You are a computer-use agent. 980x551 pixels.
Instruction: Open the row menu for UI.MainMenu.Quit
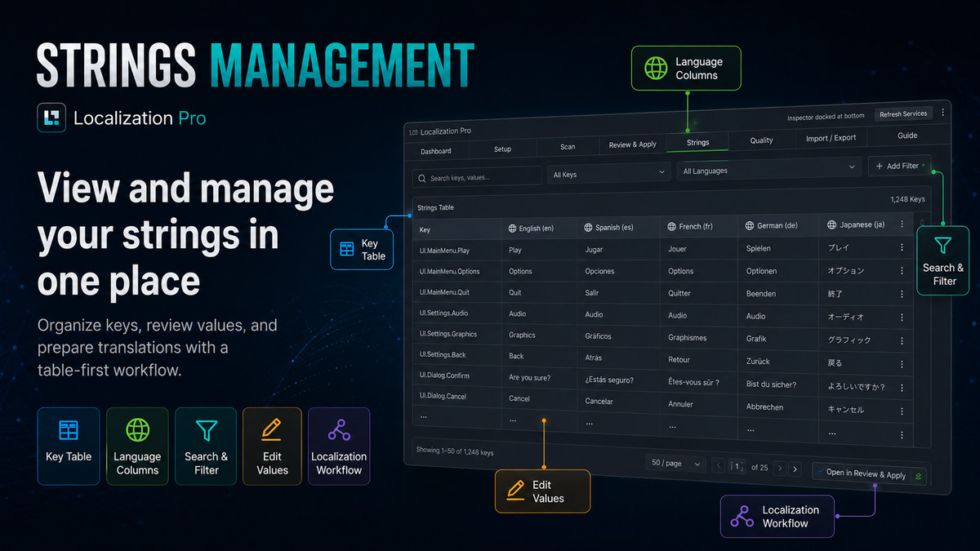(902, 294)
